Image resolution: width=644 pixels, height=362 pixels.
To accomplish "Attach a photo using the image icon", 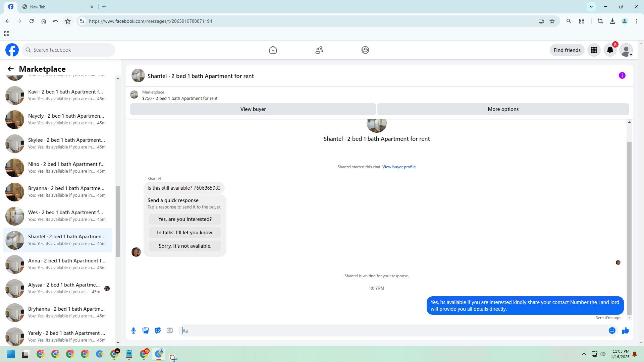I will pos(146,330).
